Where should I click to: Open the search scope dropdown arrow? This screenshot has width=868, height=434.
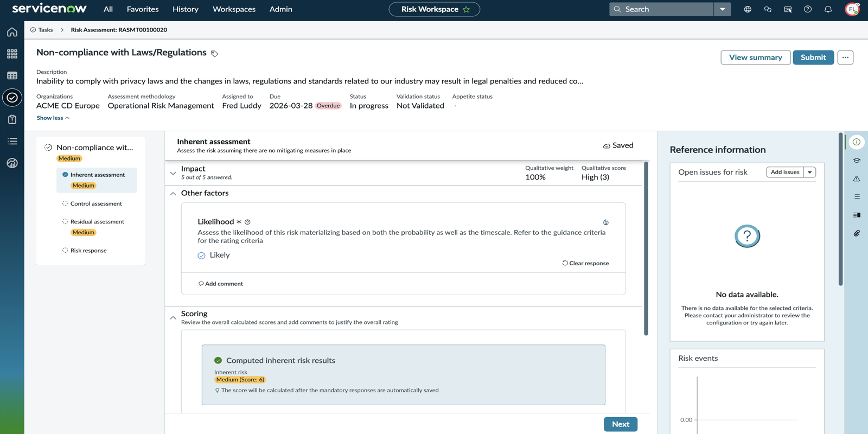coord(723,9)
